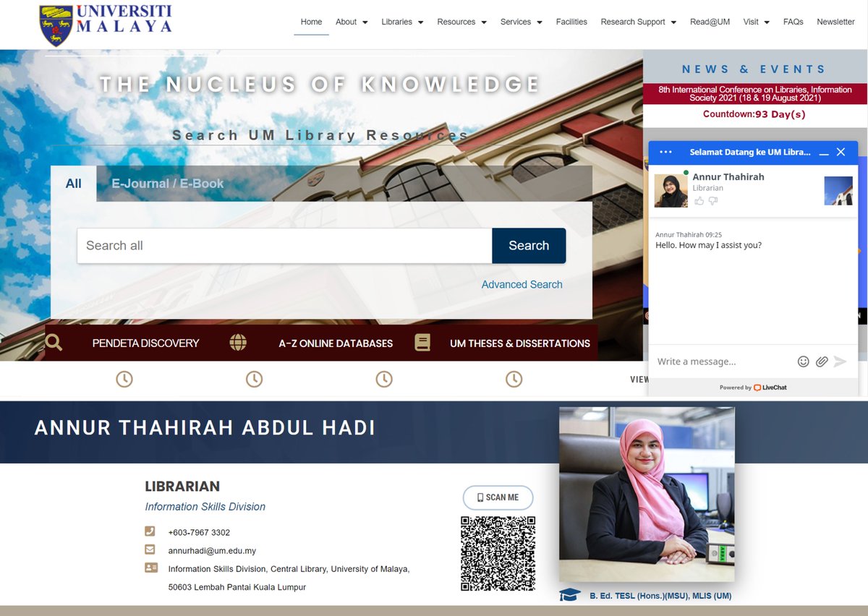The width and height of the screenshot is (868, 616).
Task: Click the second clock icon in the hours row
Action: coord(254,379)
